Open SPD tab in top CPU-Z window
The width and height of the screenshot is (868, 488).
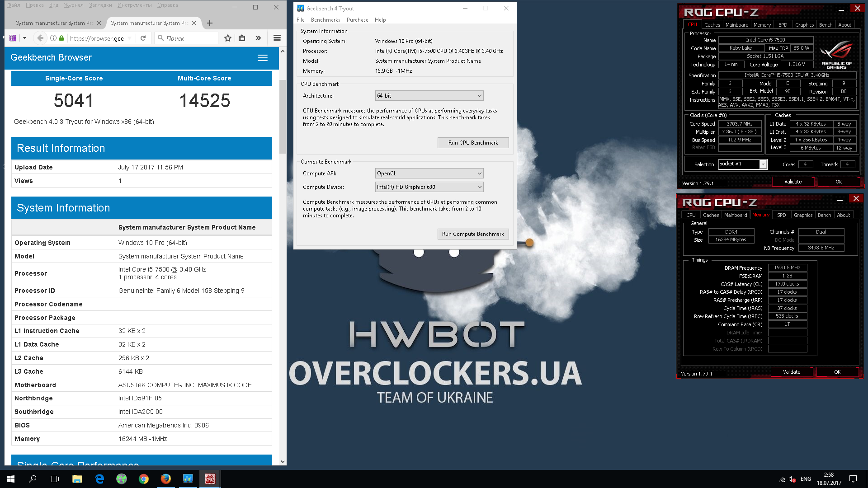[783, 25]
